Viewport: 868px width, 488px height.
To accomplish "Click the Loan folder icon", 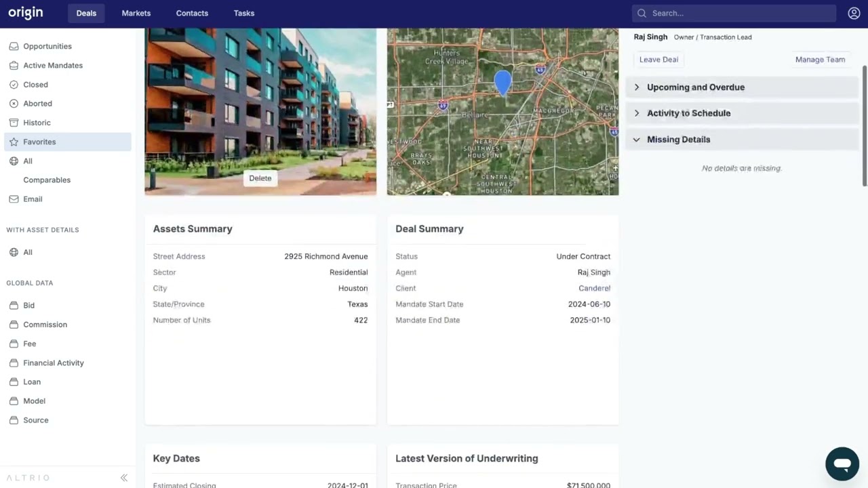I will [14, 382].
